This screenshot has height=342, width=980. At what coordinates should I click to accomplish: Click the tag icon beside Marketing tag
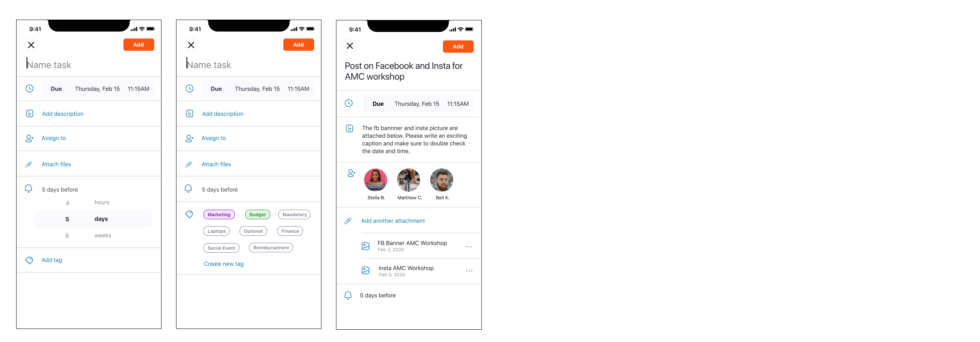pos(189,214)
